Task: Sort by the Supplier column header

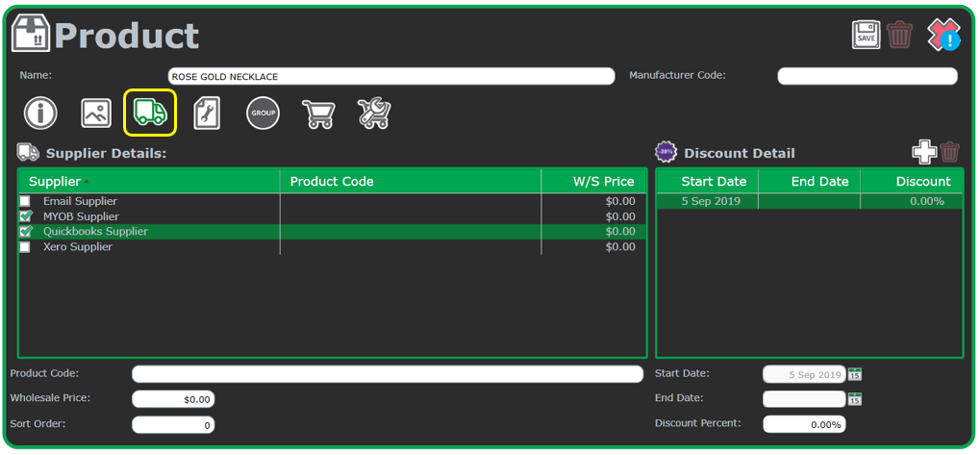Action: 149,181
